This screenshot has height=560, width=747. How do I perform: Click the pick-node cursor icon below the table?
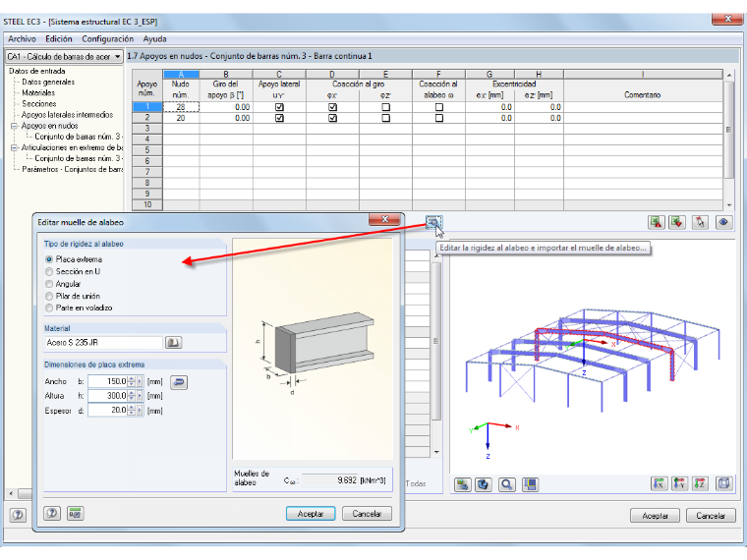[x=700, y=222]
